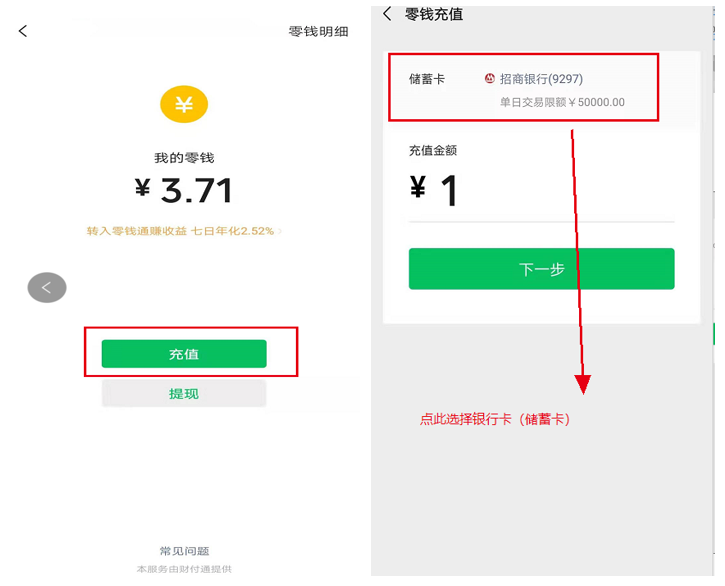Viewport: 725px width, 586px height.
Task: Open 常见问题 help link
Action: click(184, 551)
